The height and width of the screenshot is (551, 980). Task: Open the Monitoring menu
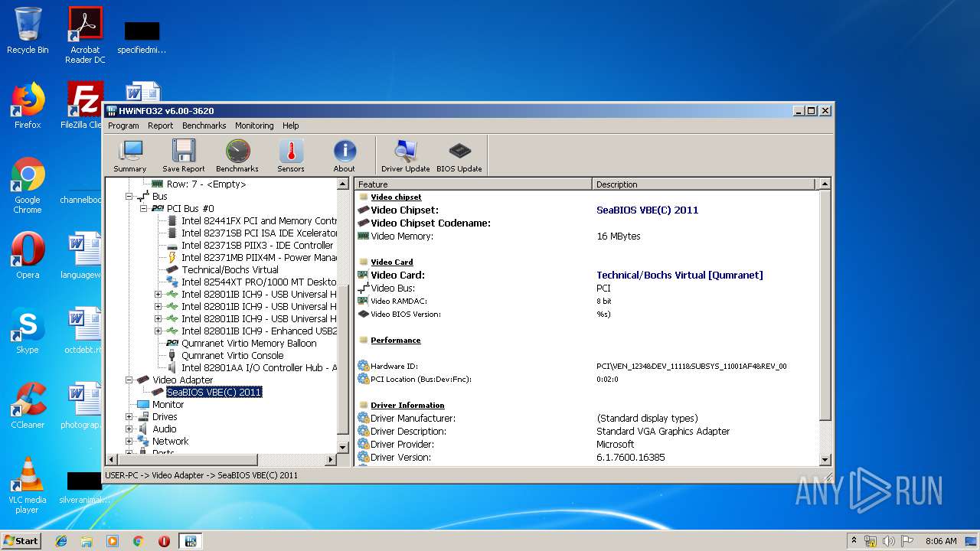254,126
